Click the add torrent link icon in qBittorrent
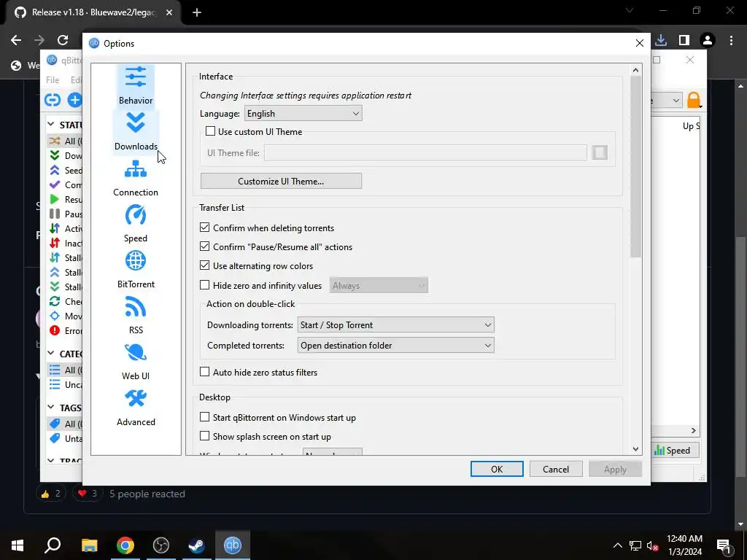Viewport: 747px width, 560px height. (53, 99)
